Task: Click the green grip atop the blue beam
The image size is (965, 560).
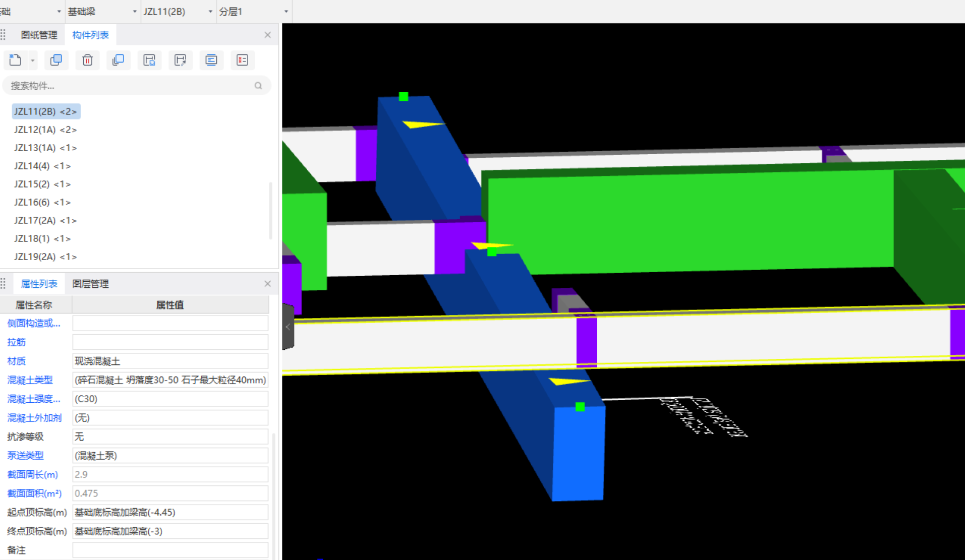Action: (x=404, y=96)
